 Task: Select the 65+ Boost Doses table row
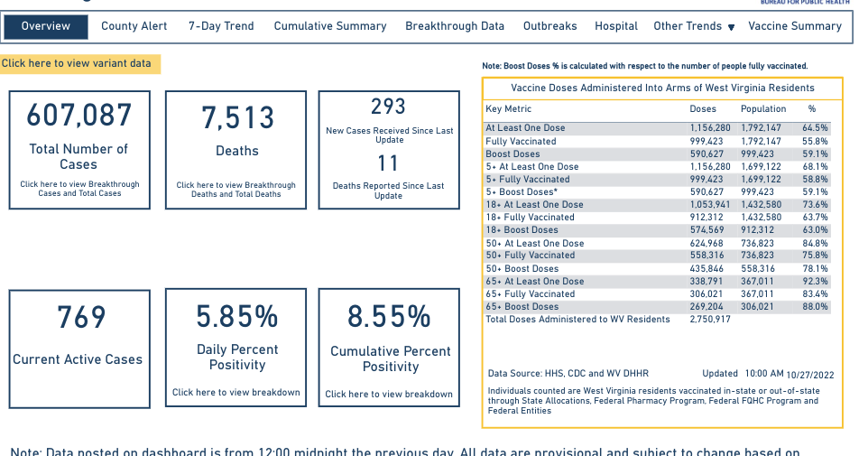pyautogui.click(x=657, y=307)
